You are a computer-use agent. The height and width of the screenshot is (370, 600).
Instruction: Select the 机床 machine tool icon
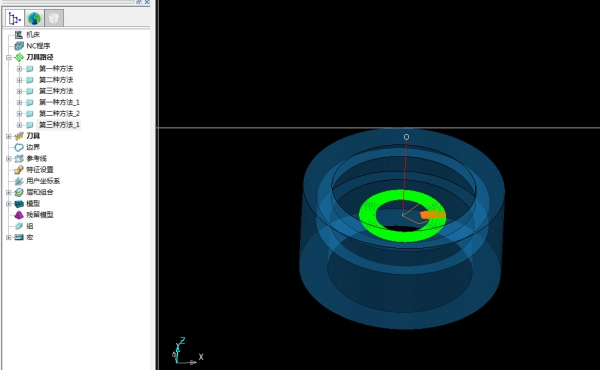19,35
